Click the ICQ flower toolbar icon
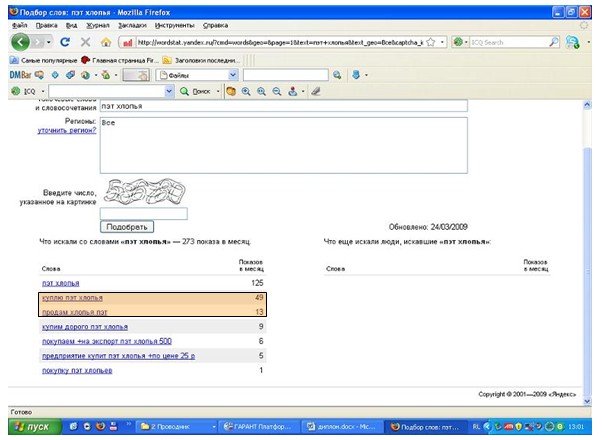The image size is (602, 440). tap(16, 91)
